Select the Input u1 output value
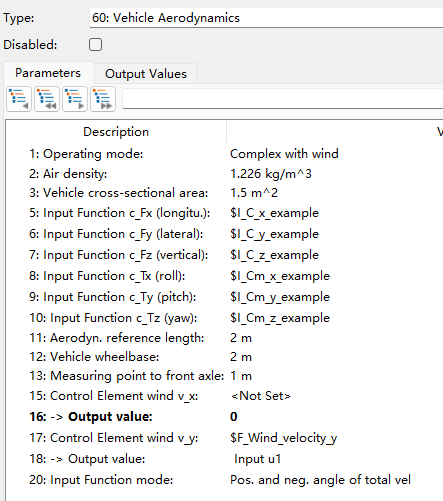The height and width of the screenshot is (501, 443). pyautogui.click(x=257, y=459)
